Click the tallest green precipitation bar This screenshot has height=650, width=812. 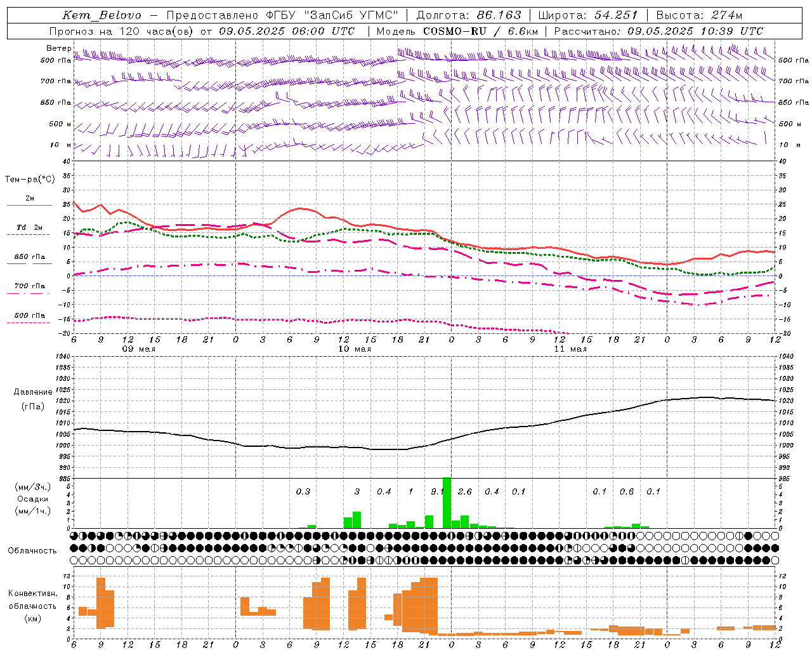pos(447,503)
